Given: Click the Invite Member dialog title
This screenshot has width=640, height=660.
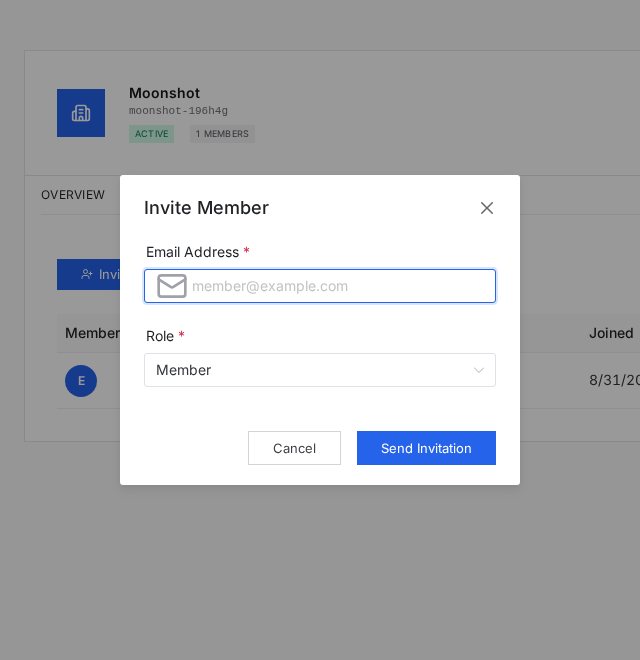Looking at the screenshot, I should [x=206, y=208].
